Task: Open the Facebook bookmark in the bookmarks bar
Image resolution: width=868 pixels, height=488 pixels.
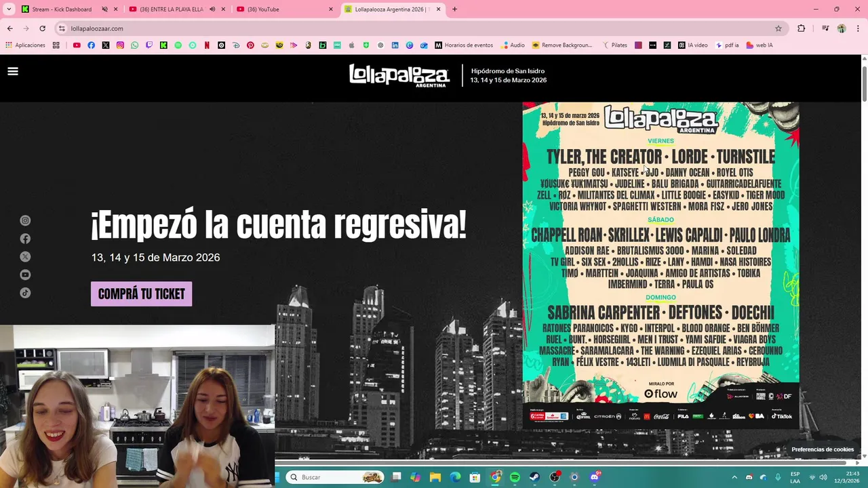Action: point(91,45)
